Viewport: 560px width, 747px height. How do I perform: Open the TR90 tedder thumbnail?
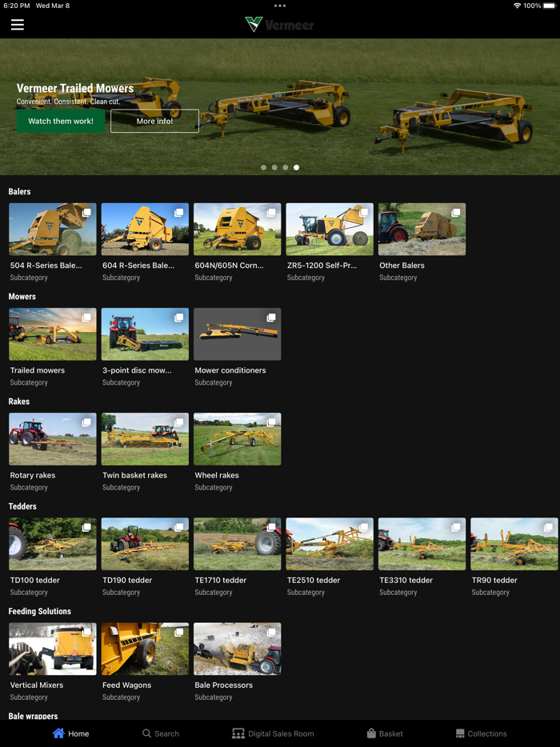point(514,544)
